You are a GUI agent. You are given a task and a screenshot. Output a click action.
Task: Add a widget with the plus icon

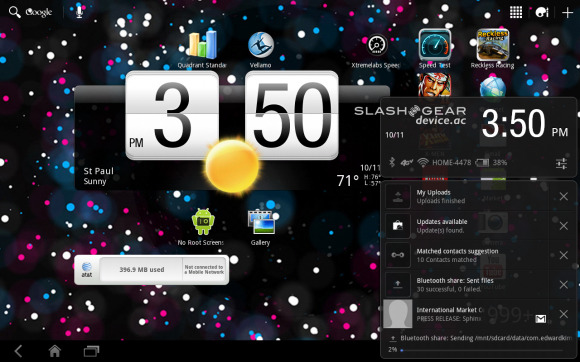pyautogui.click(x=567, y=13)
